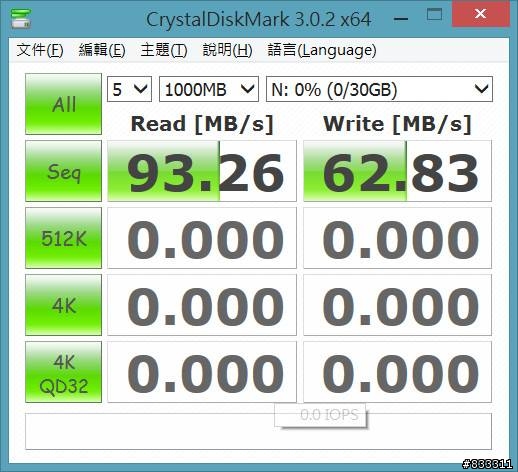Click the 512K read value 0.000

click(202, 238)
